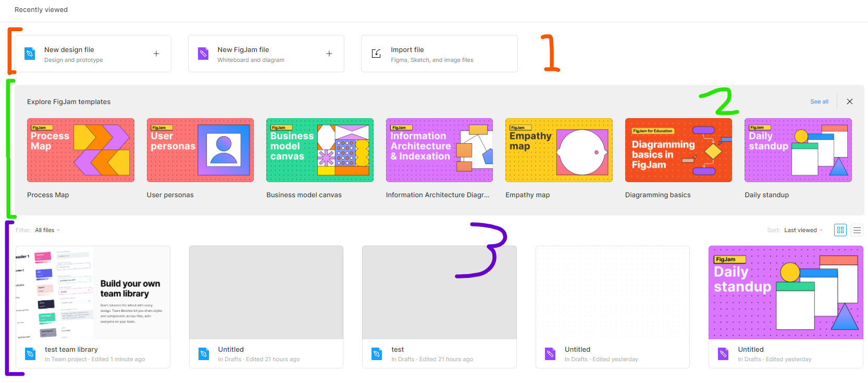Click the Import file arrow icon

376,54
